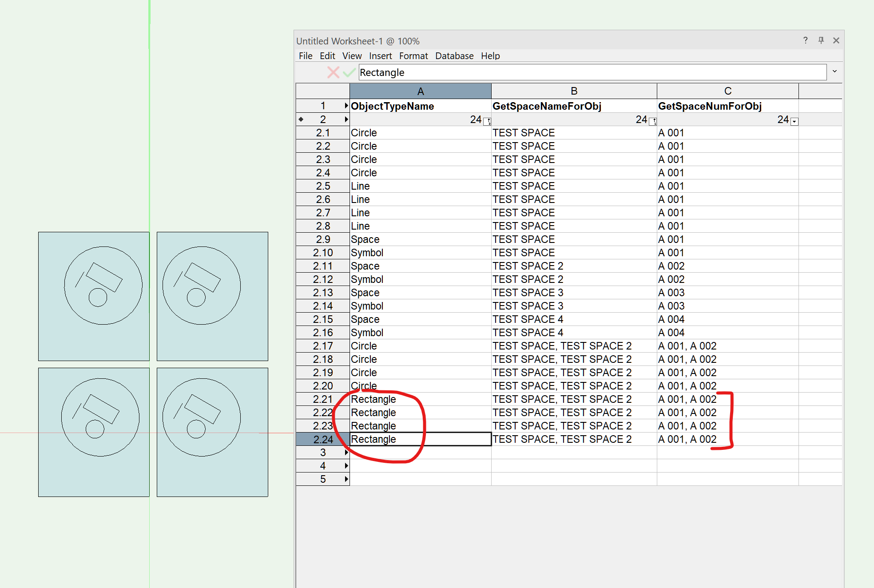Close the Untitled Worksheet-1 window

pyautogui.click(x=836, y=40)
